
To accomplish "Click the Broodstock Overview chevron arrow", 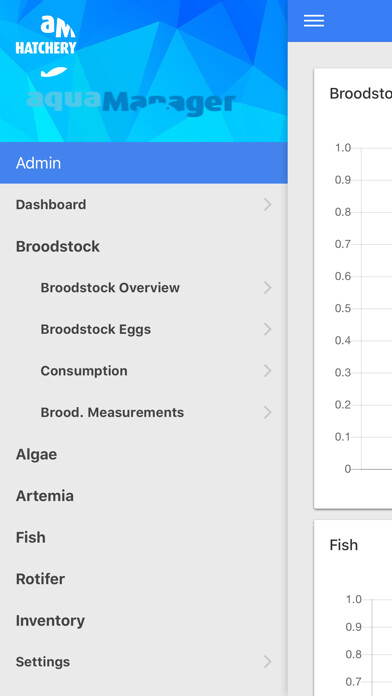I will 267,288.
